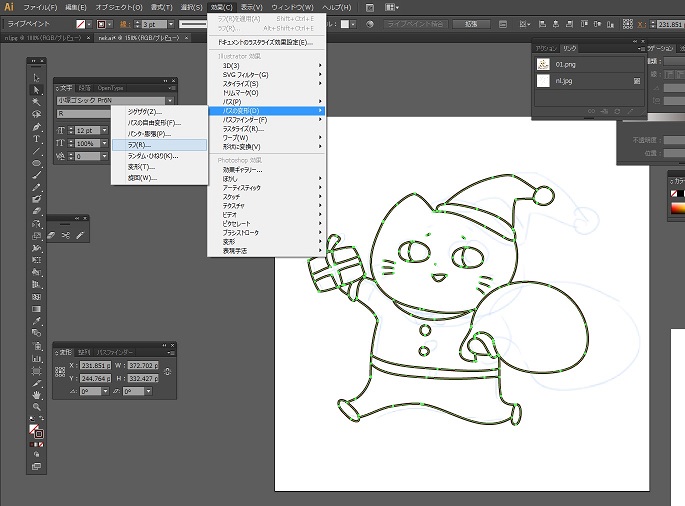Screen dimensions: 685x506
Task: Click Update Link icon in Links panel
Action: click(x=617, y=111)
